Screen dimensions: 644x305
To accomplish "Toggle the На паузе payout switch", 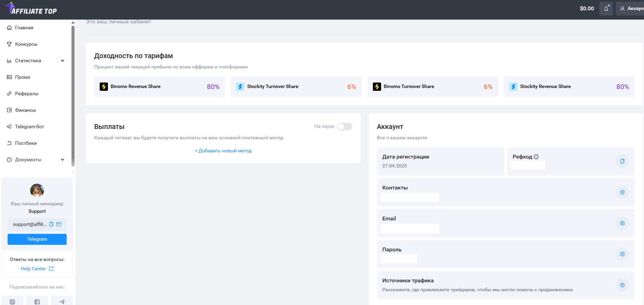I will (345, 127).
